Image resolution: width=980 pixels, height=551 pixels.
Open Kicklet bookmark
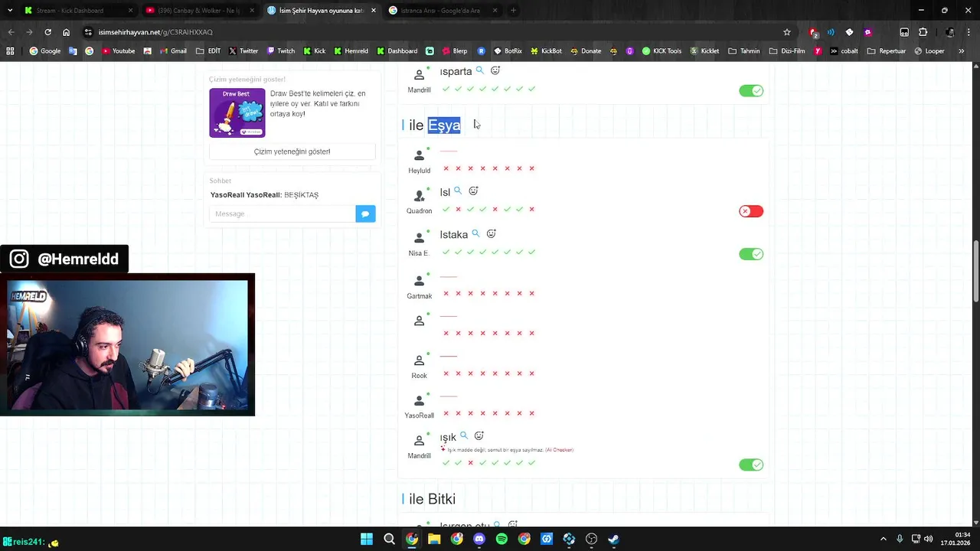(704, 51)
